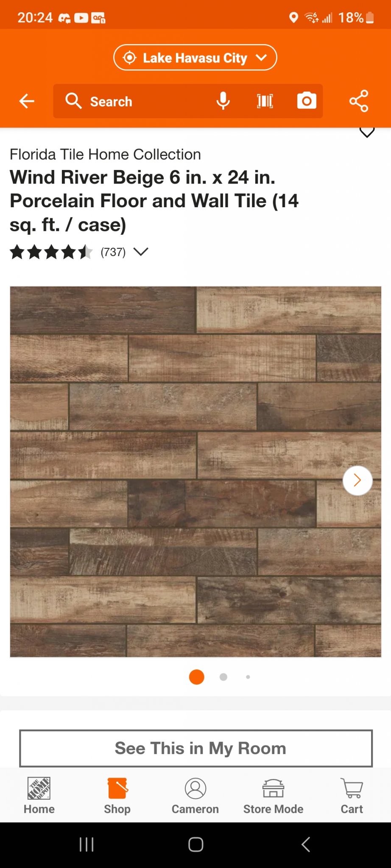391x868 pixels.
Task: Expand the Lake Havasu City store selector
Action: (195, 57)
